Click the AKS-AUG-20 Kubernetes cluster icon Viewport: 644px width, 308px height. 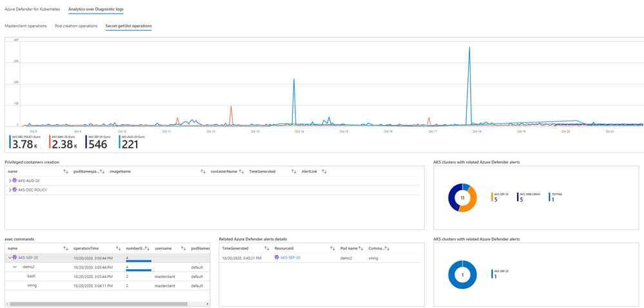(x=15, y=180)
